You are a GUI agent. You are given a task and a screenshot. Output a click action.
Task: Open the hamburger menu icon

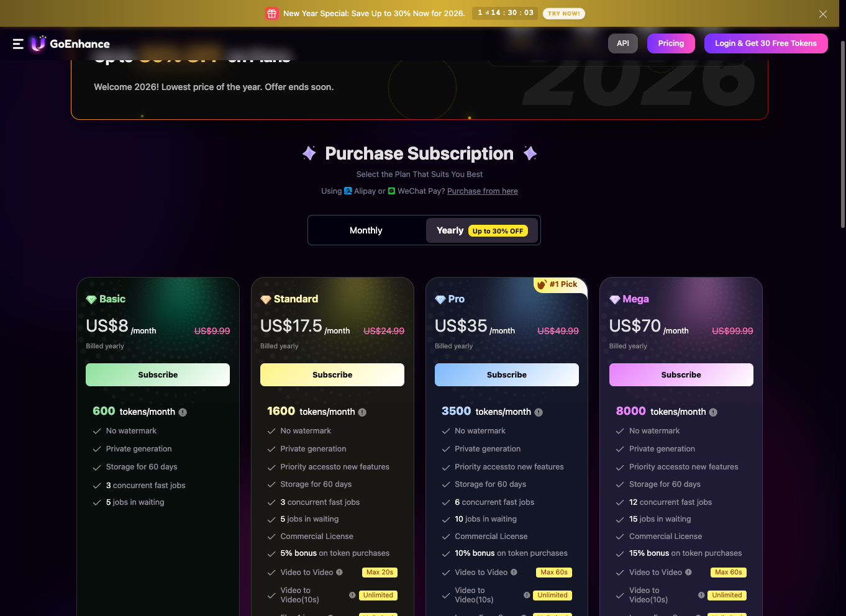coord(18,43)
